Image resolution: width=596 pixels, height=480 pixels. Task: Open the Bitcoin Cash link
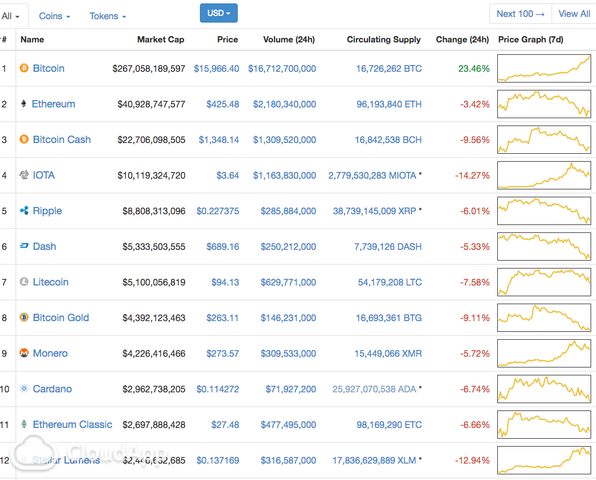(62, 139)
